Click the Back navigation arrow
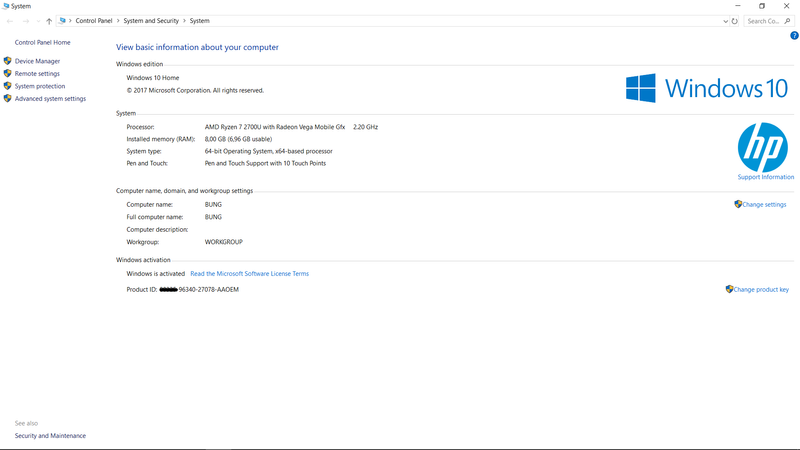The image size is (800, 450). (11, 21)
